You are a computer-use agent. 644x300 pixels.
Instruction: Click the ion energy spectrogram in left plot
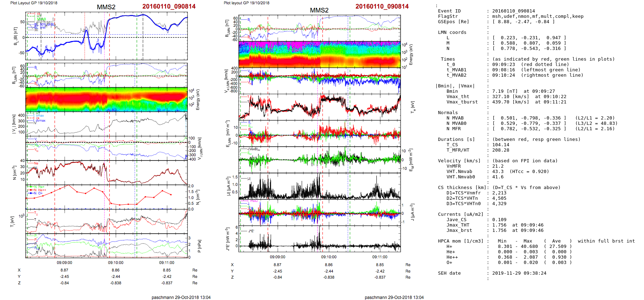(x=106, y=99)
